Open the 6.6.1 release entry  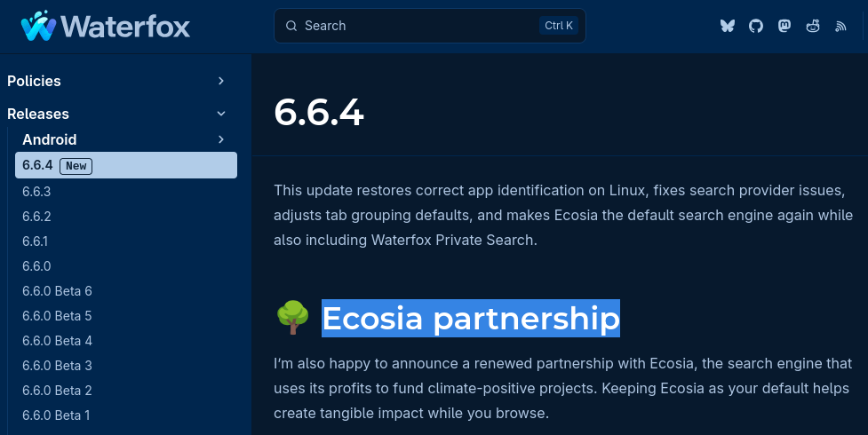36,241
